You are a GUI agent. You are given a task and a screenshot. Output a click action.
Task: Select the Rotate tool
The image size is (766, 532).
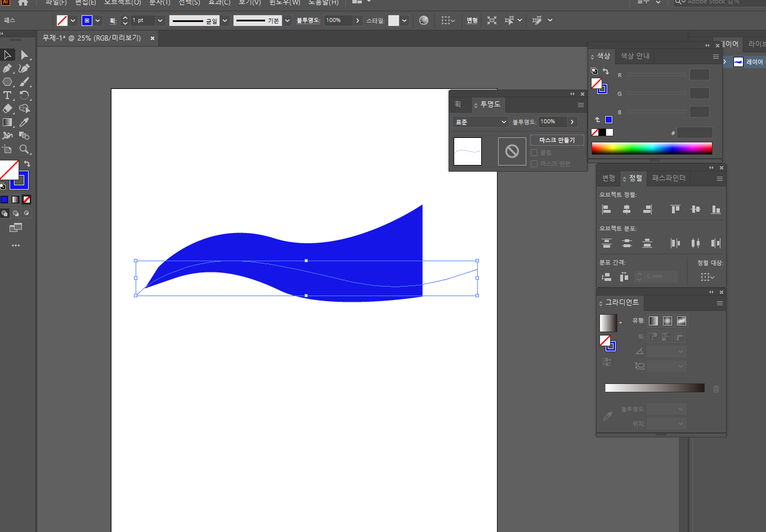[x=24, y=95]
